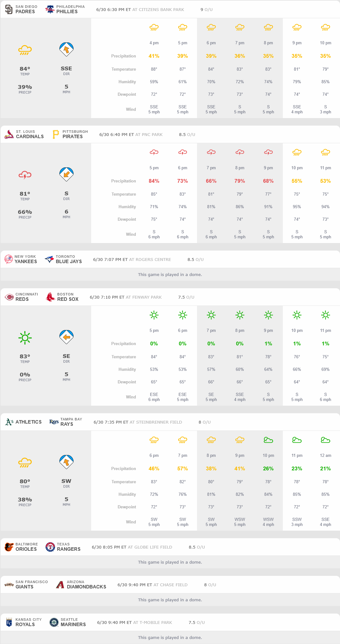Click '6/30 7:35 PM ET at Steinbrenner Field'

[138, 422]
